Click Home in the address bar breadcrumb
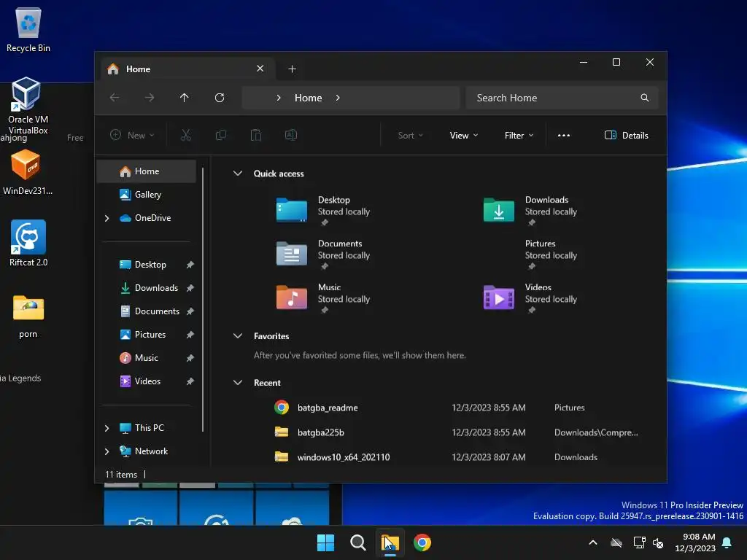This screenshot has width=747, height=560. click(309, 98)
